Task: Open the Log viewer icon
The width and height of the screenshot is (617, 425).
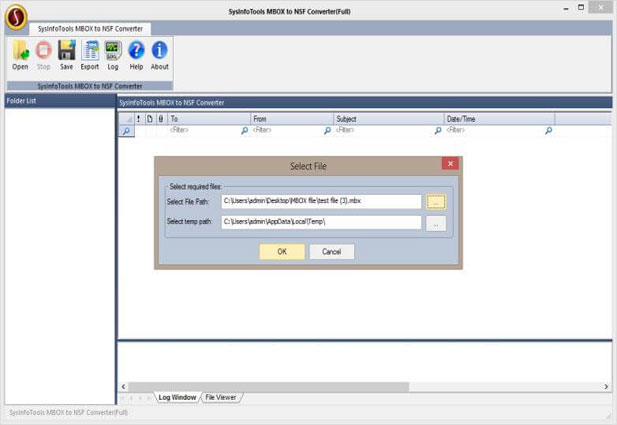Action: click(113, 55)
